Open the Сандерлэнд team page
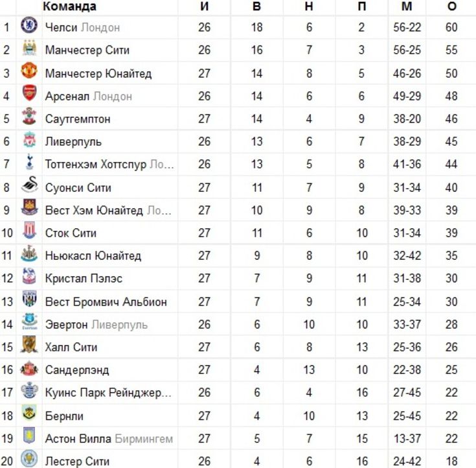Image resolution: width=476 pixels, height=468 pixels. [x=77, y=370]
